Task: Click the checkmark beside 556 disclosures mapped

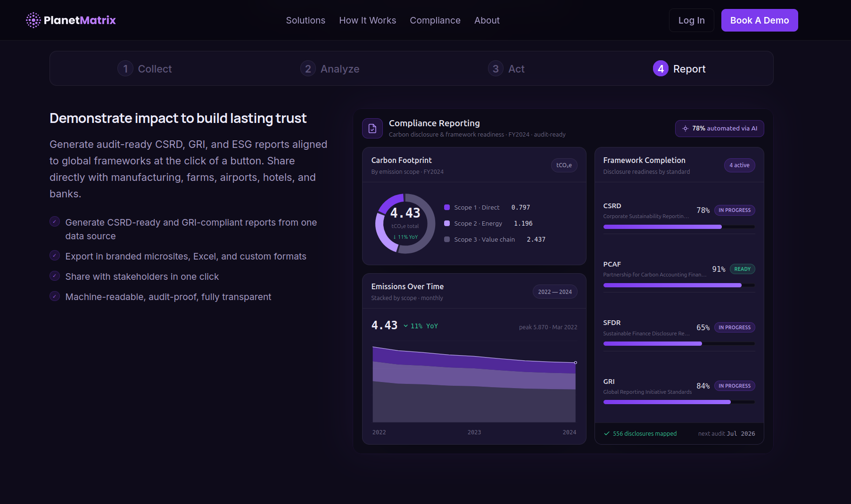Action: pyautogui.click(x=607, y=434)
